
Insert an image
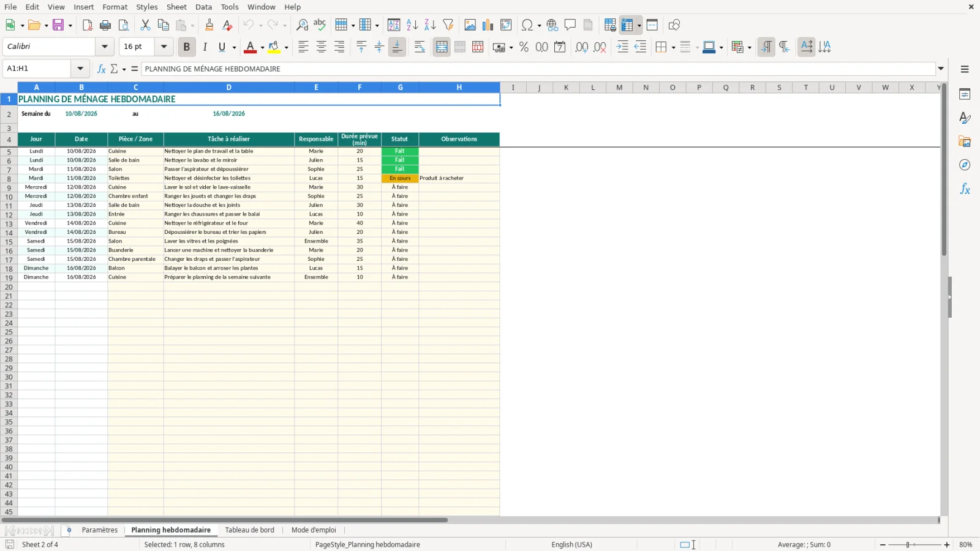pyautogui.click(x=470, y=25)
